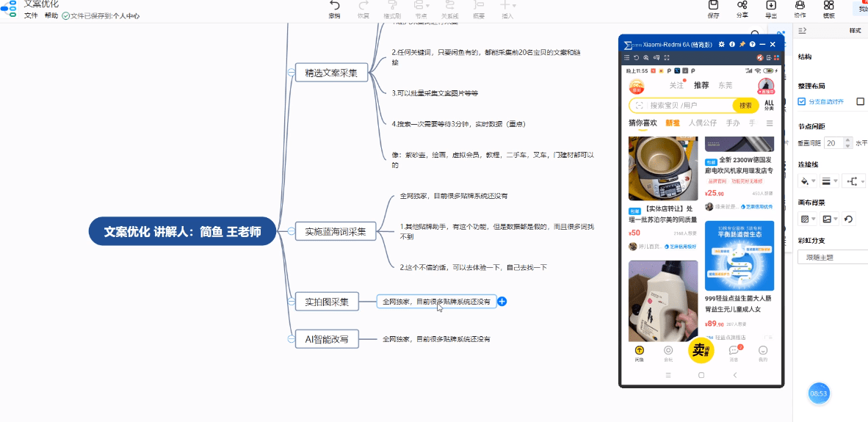Click the blue plus button beside the selected node
The width and height of the screenshot is (868, 422).
pos(502,302)
